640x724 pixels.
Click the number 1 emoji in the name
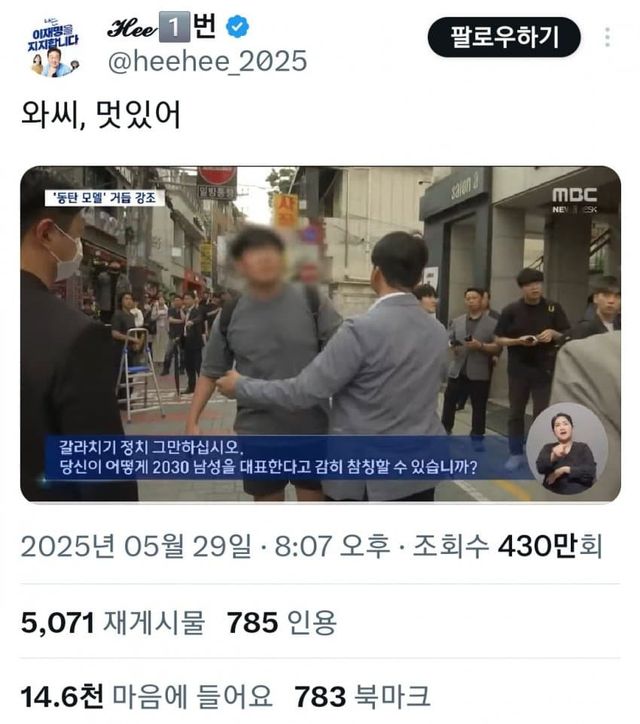(x=174, y=27)
